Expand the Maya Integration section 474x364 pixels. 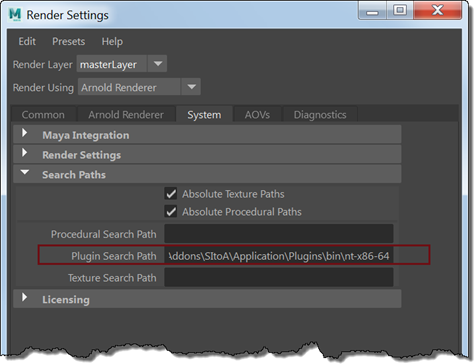207,135
